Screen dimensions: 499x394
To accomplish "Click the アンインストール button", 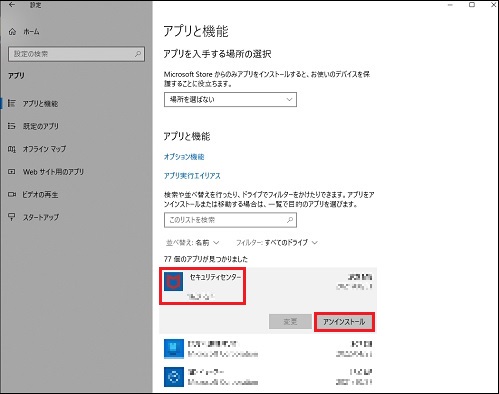I will 344,322.
